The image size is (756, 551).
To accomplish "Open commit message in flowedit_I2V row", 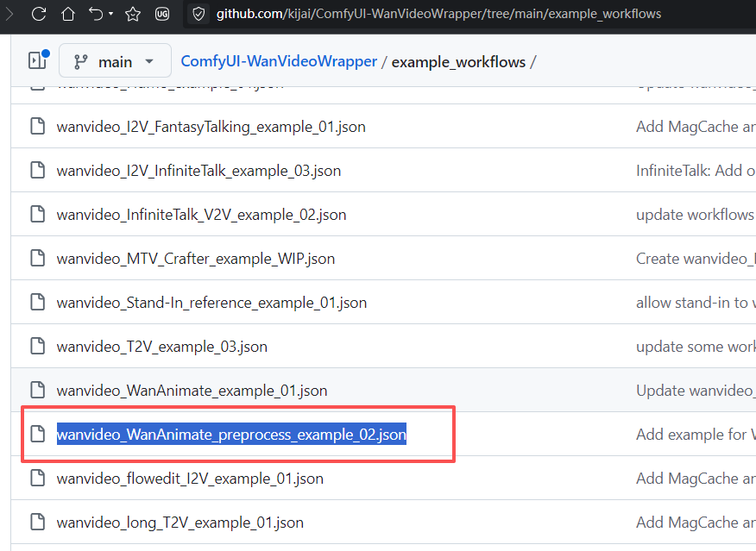I will tap(696, 479).
